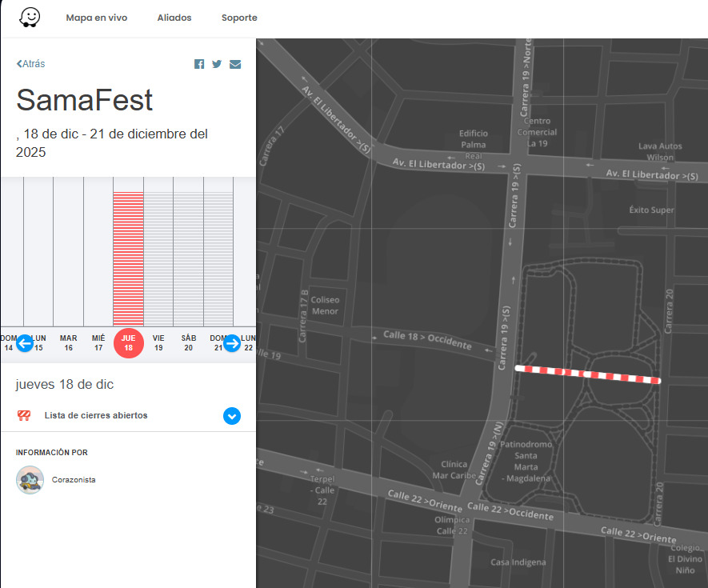The height and width of the screenshot is (588, 708).
Task: Go back using the Atrás link
Action: [31, 64]
